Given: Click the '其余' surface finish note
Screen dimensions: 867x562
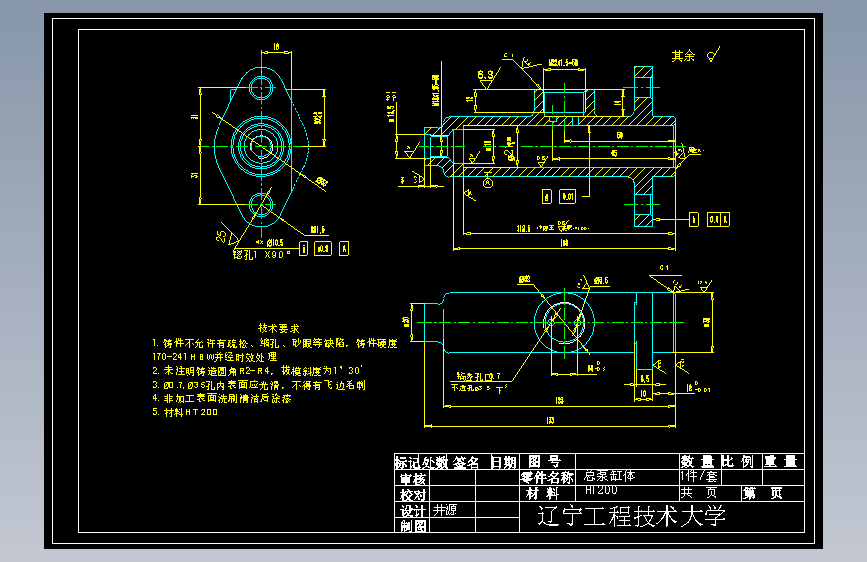Looking at the screenshot, I should point(683,56).
